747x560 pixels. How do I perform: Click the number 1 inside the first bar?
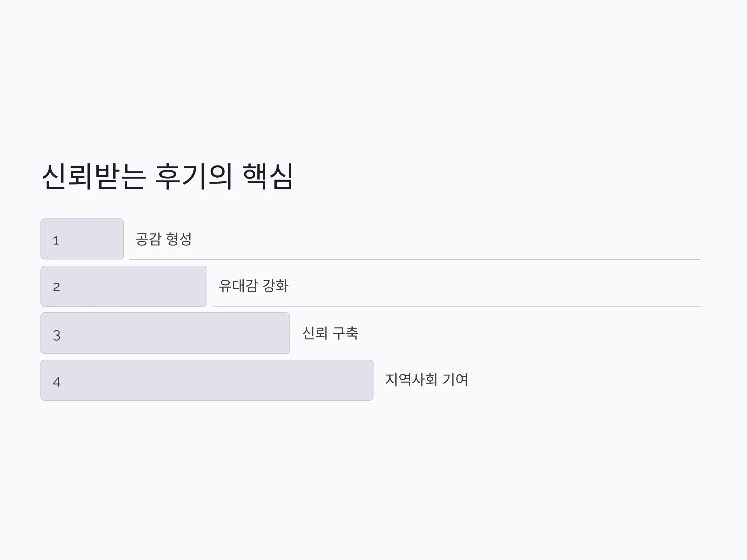tap(56, 241)
